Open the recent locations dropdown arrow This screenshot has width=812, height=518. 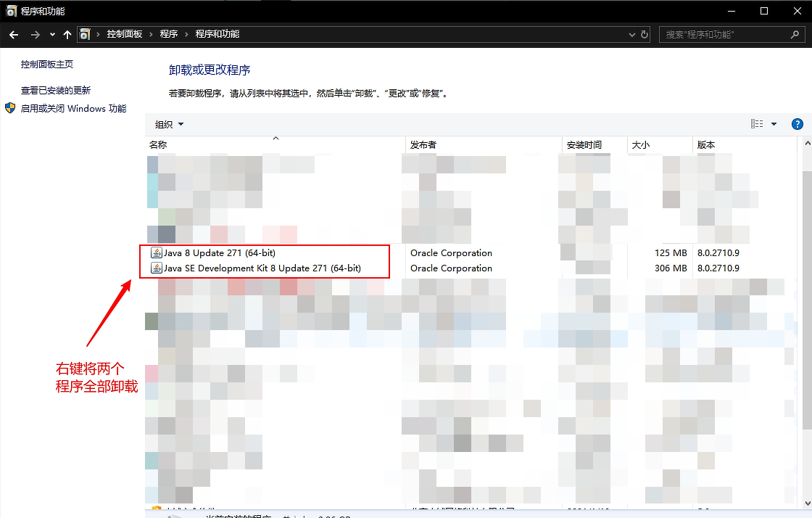[x=52, y=34]
